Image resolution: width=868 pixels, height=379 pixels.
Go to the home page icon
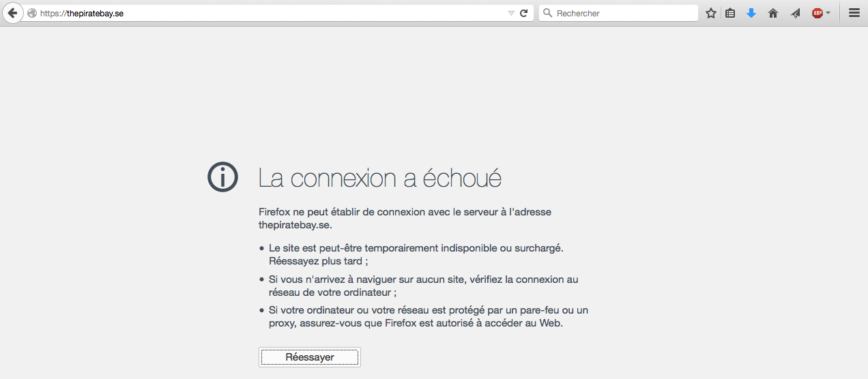pos(773,13)
